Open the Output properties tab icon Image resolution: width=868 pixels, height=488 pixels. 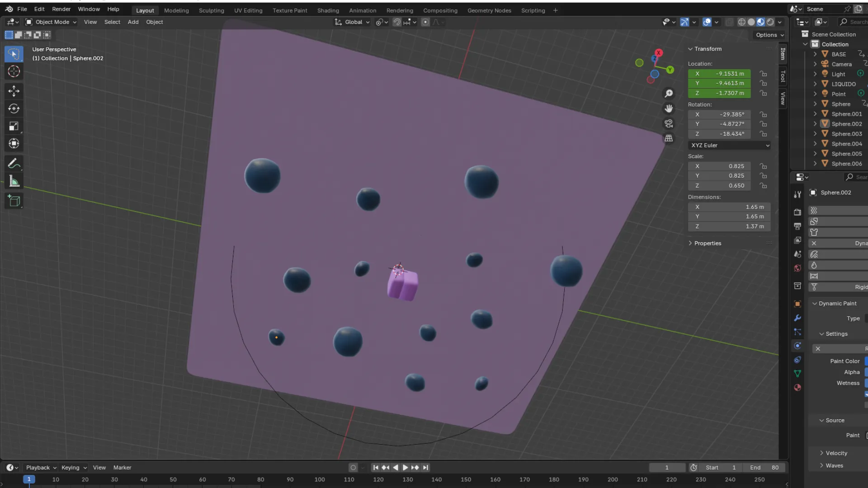tap(797, 226)
